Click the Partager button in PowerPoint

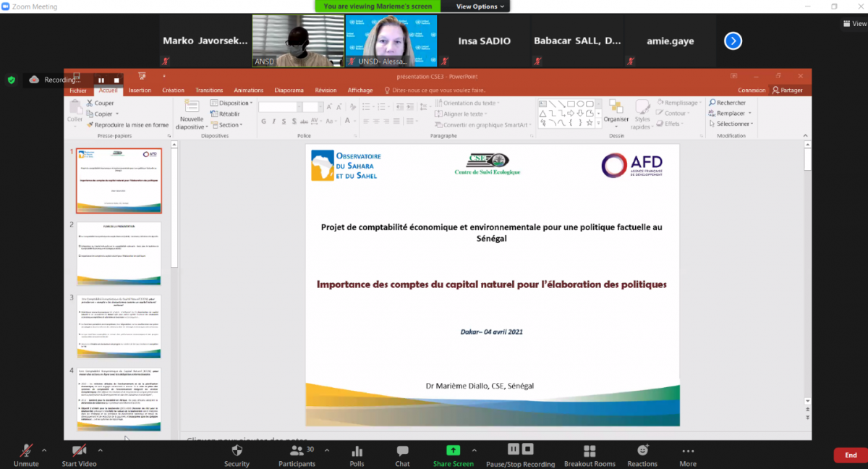[787, 90]
